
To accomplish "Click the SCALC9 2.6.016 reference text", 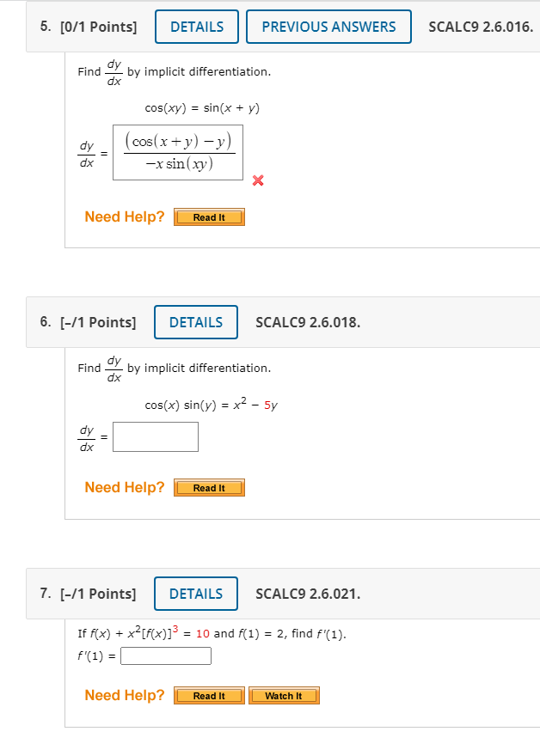I will (479, 27).
